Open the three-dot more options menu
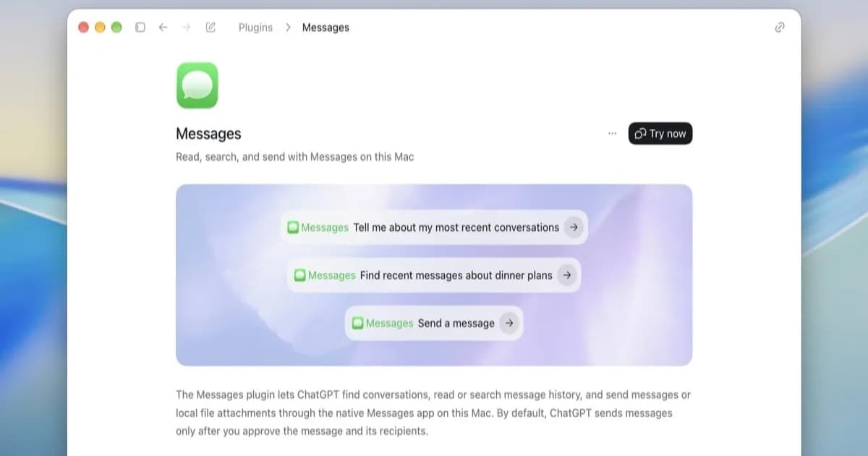868x456 pixels. (x=613, y=134)
